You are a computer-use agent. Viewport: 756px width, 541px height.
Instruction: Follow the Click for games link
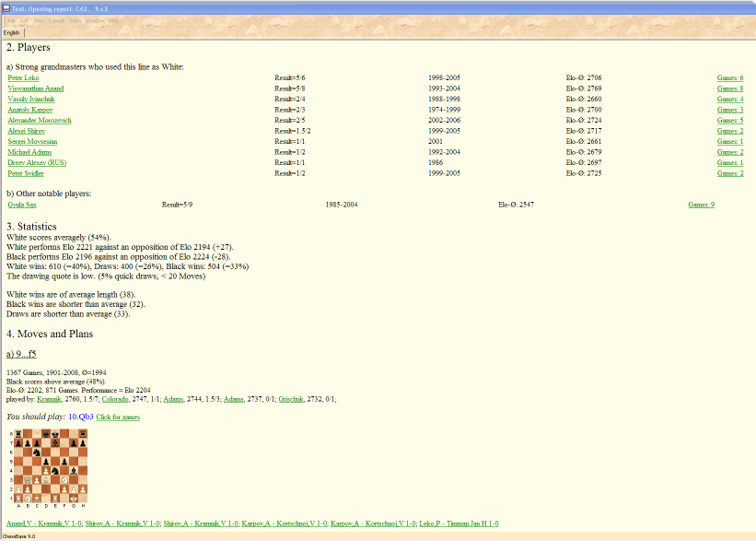coord(118,417)
